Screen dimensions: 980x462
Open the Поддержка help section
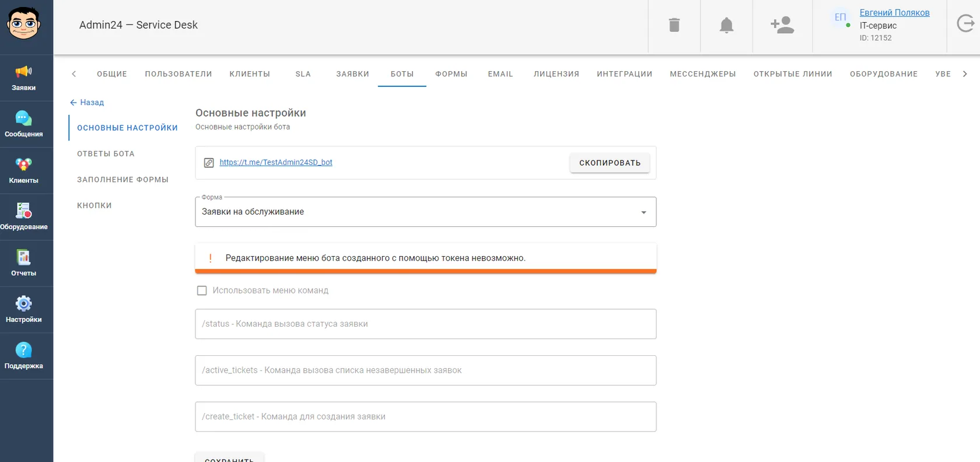click(x=24, y=356)
